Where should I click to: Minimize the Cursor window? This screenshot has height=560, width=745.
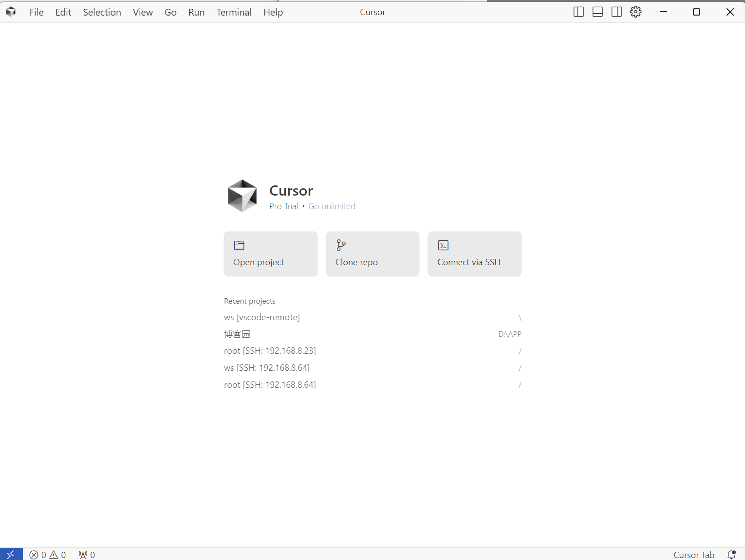click(x=663, y=12)
